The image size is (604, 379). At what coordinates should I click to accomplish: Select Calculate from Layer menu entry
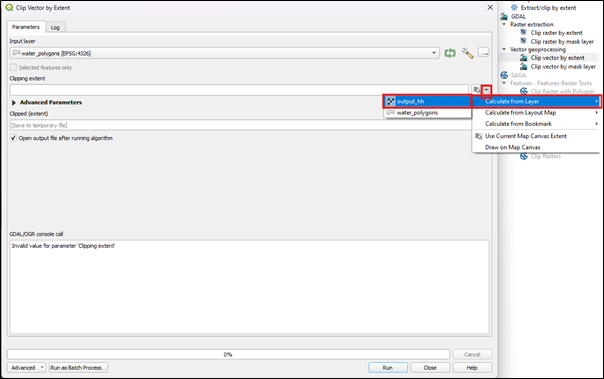pos(536,101)
